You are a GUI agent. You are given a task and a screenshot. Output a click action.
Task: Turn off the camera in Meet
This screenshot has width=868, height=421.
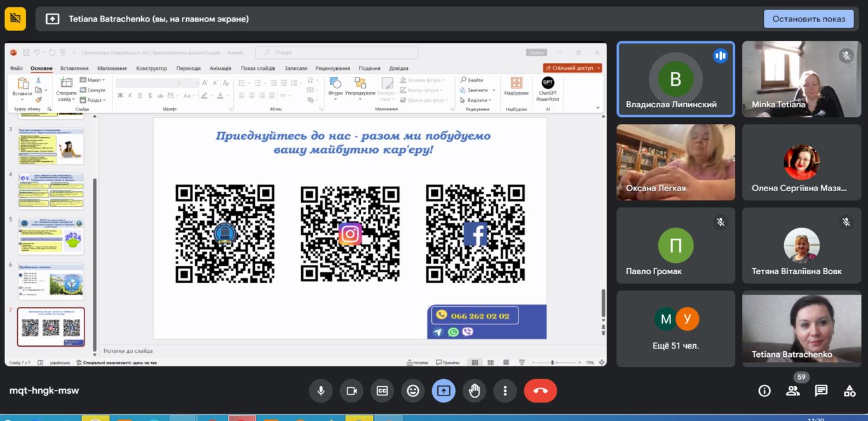click(351, 391)
